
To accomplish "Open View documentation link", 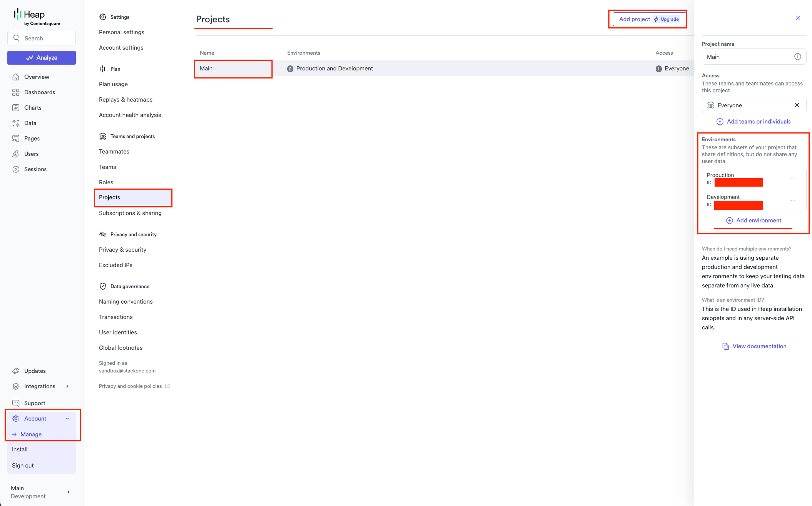I will click(x=754, y=346).
